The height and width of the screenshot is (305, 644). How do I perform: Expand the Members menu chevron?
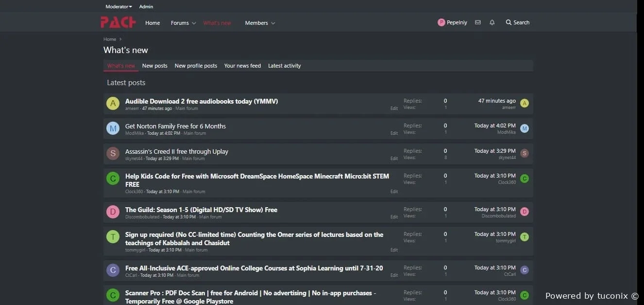pyautogui.click(x=273, y=23)
